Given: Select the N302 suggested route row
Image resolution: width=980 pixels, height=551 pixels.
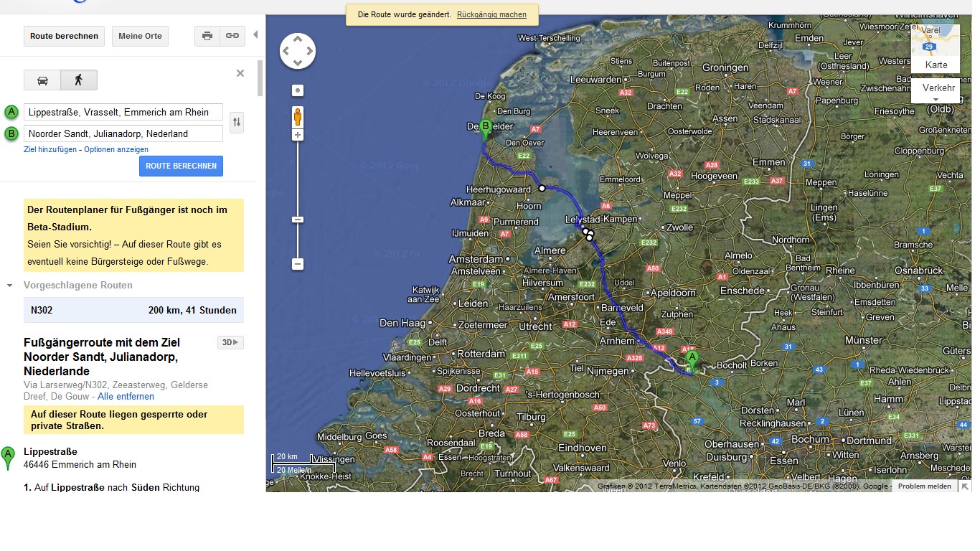Looking at the screenshot, I should coord(133,310).
